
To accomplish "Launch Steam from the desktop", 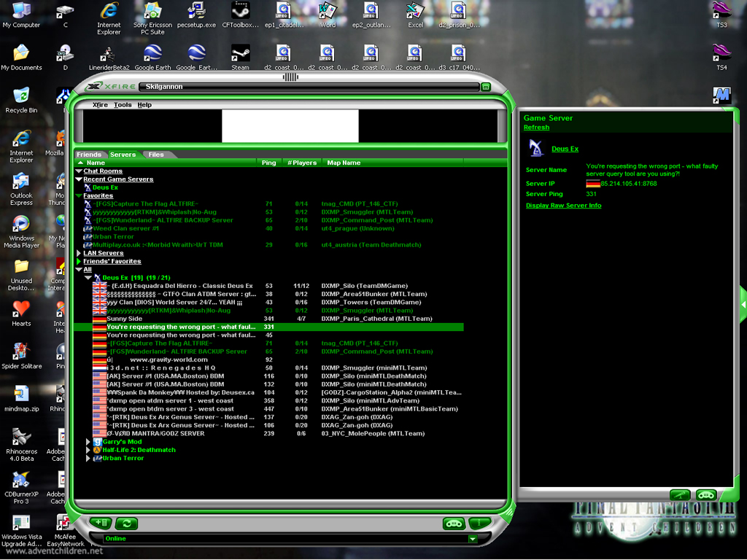I will (241, 58).
